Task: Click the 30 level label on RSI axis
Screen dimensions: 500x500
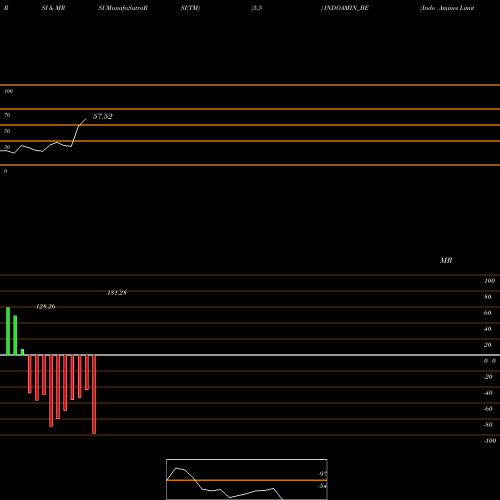Action: click(x=7, y=147)
